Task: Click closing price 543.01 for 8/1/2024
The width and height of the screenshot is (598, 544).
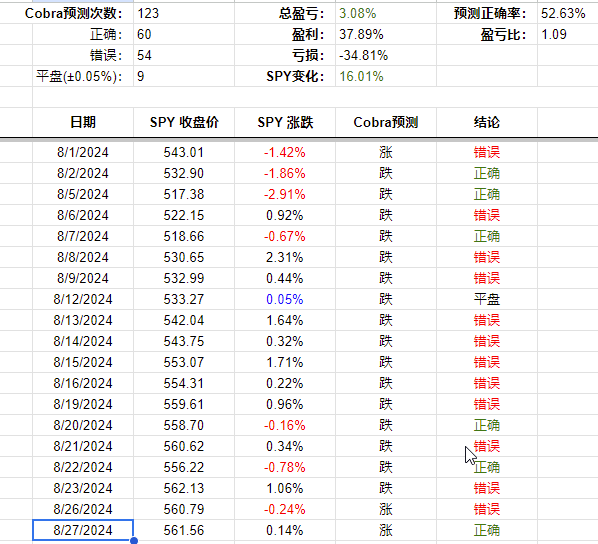Action: pyautogui.click(x=184, y=152)
